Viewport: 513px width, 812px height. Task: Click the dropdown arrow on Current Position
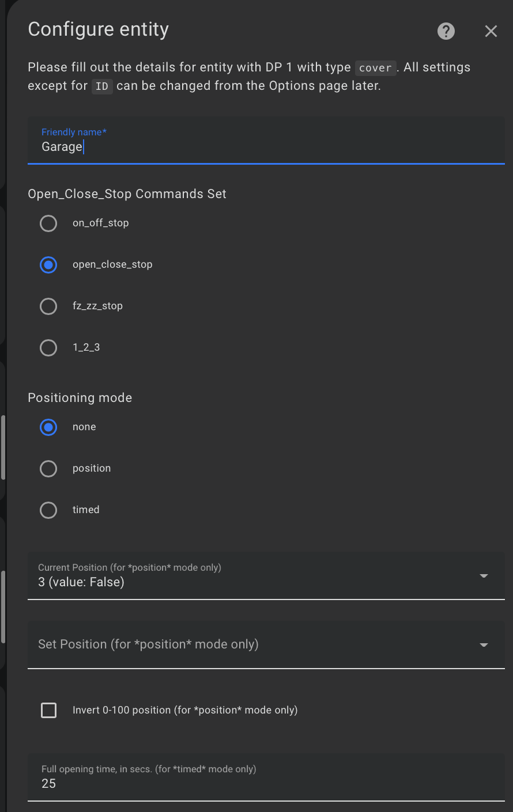[484, 575]
